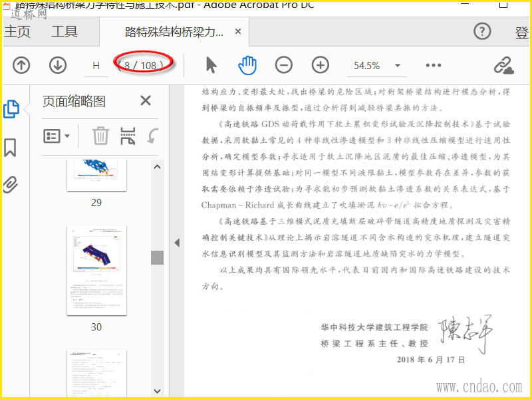
Task: Click the 页面缩略图 panel title
Action: coord(74,101)
